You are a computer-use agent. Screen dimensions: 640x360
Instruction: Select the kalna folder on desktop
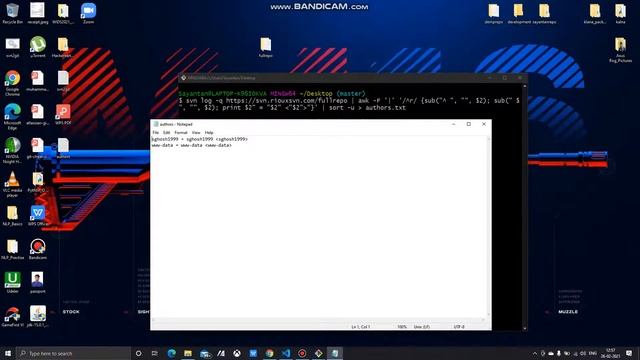tap(620, 13)
